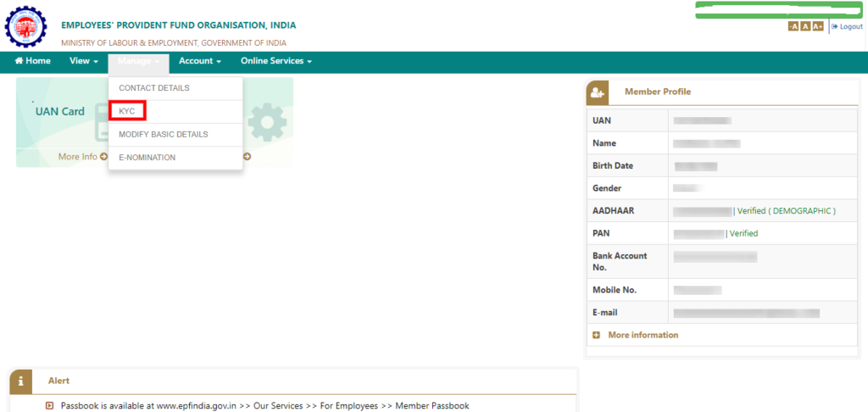Click the Passbook alert bullet icon
The height and width of the screenshot is (412, 868).
coord(50,406)
